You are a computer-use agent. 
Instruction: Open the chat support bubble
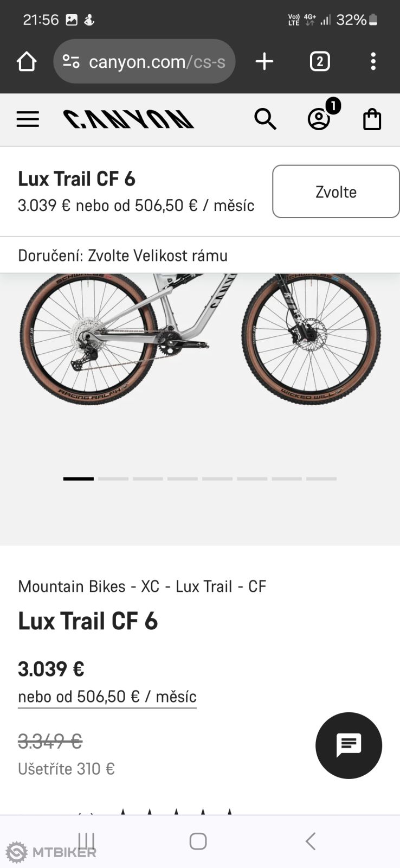pyautogui.click(x=349, y=745)
